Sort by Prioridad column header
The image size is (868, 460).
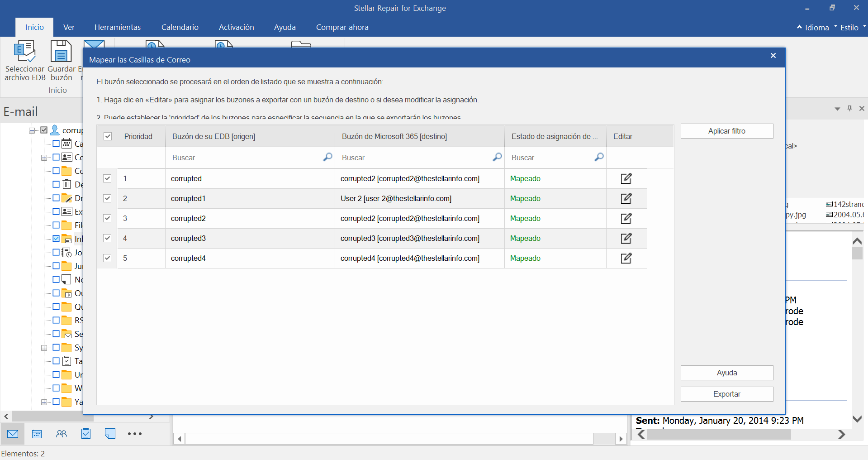point(138,136)
